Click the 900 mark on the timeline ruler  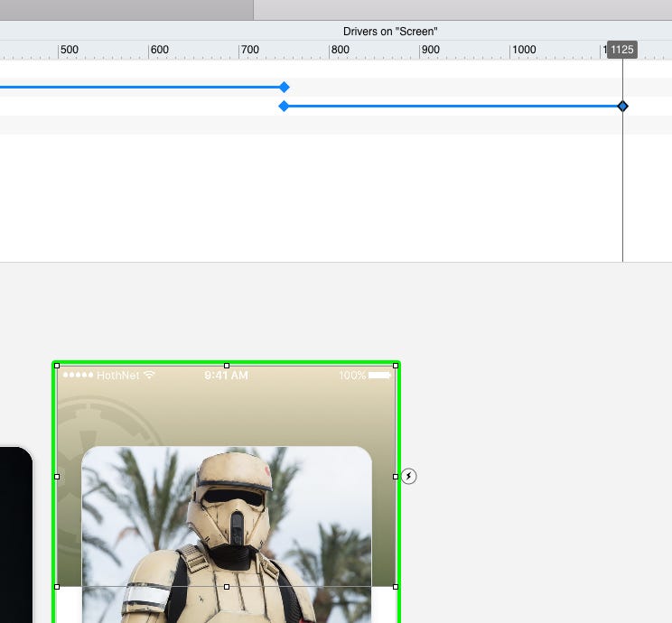click(430, 50)
